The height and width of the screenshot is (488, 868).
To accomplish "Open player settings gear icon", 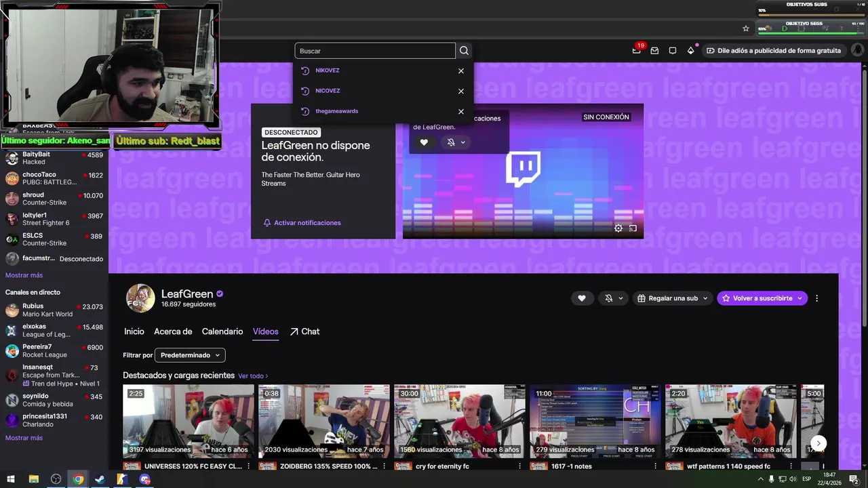I will tap(618, 228).
